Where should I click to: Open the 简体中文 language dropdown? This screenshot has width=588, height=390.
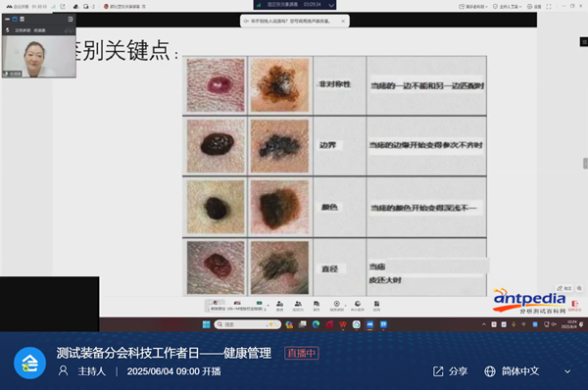pyautogui.click(x=512, y=371)
